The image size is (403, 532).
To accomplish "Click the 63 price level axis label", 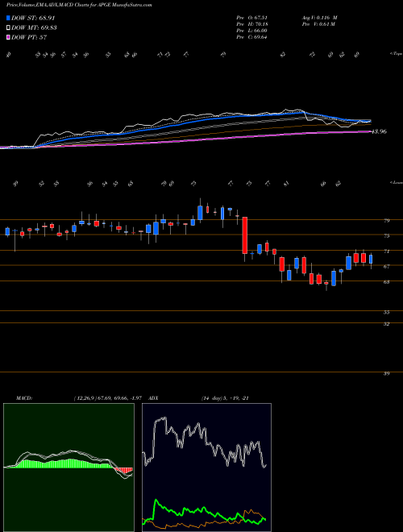I will point(386,282).
